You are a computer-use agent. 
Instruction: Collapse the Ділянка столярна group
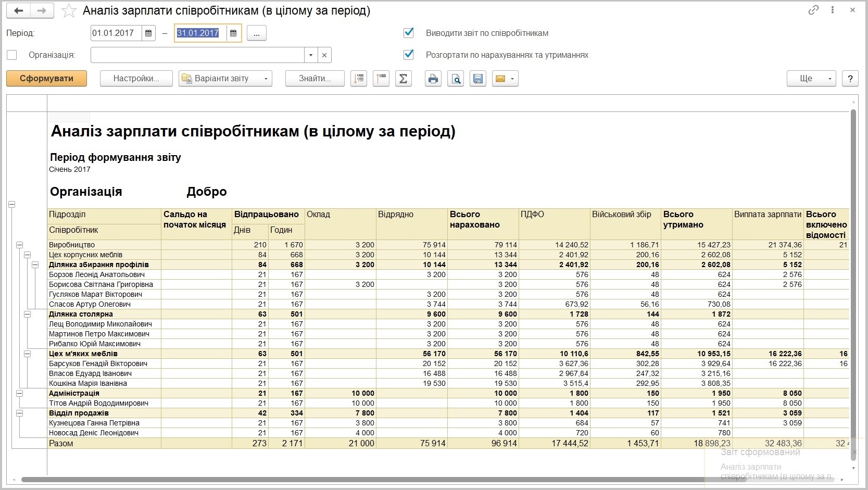[27, 314]
